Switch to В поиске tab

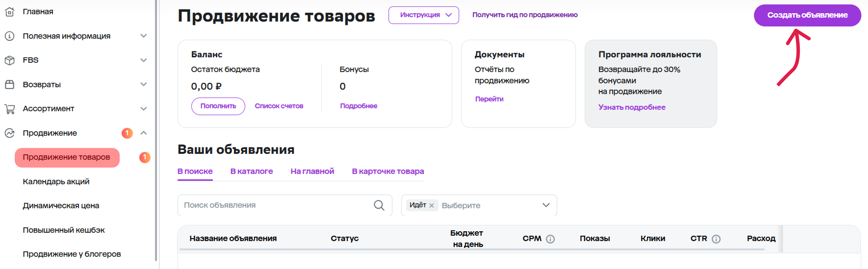195,171
